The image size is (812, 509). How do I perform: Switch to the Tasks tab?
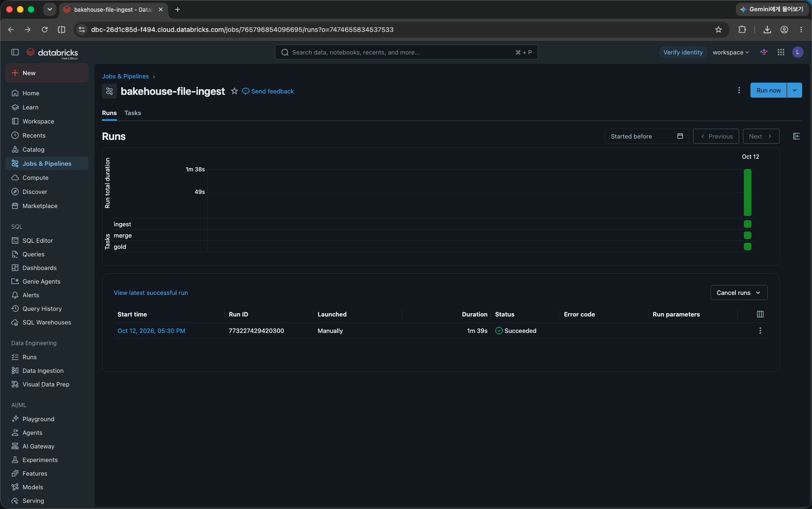pyautogui.click(x=133, y=113)
